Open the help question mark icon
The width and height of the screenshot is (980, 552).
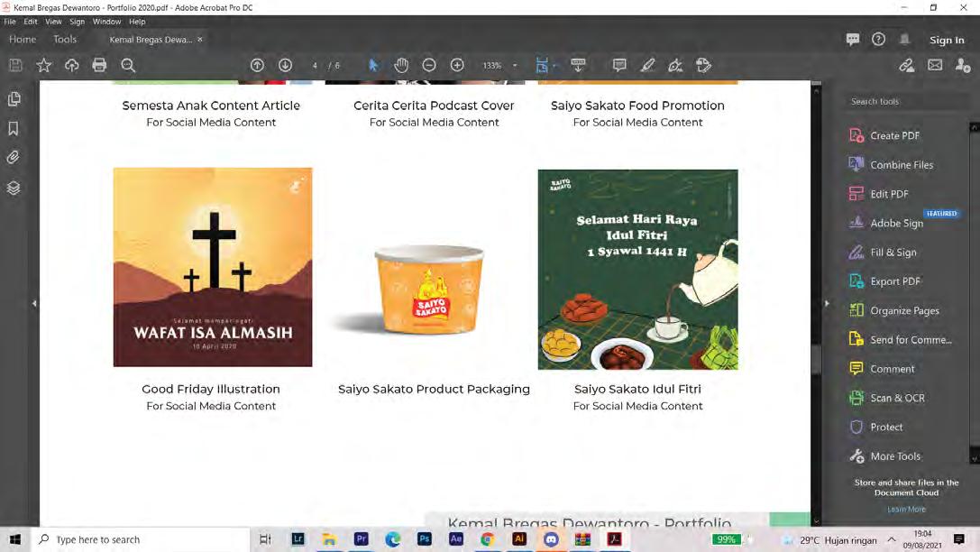click(x=879, y=40)
